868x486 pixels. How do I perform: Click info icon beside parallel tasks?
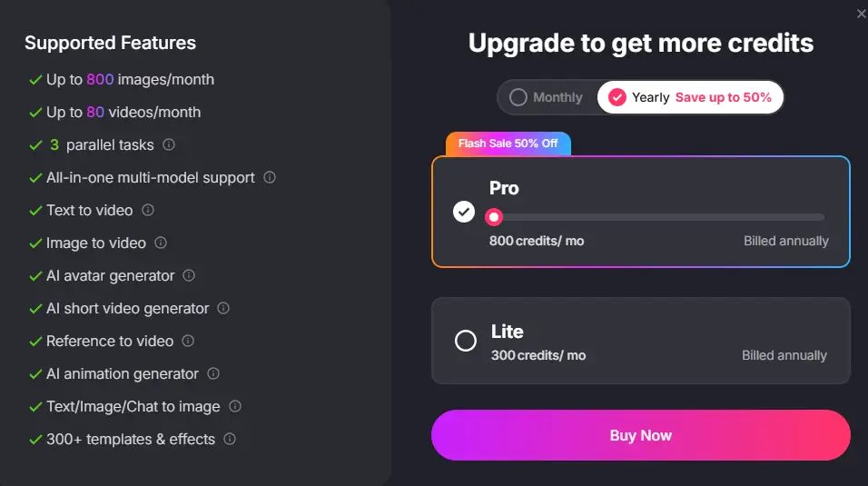169,144
